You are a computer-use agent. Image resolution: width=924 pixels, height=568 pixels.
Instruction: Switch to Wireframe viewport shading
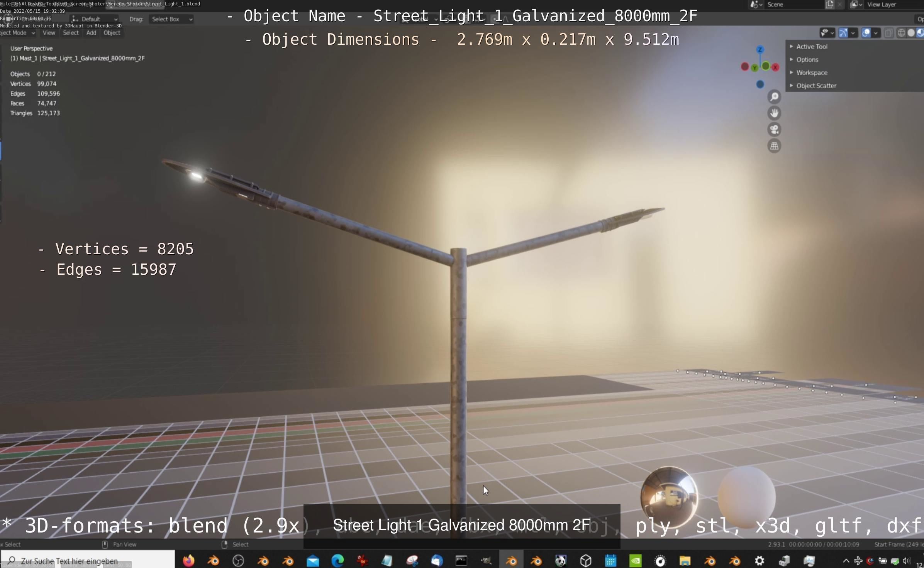click(901, 33)
